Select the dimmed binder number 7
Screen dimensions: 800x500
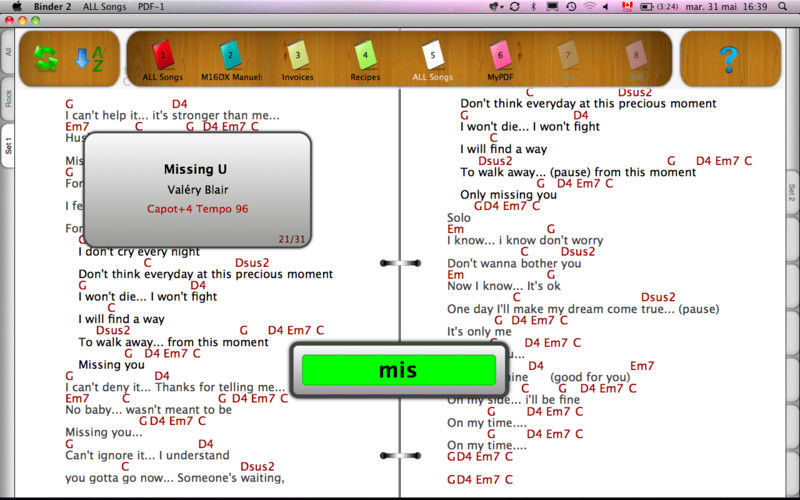click(567, 57)
